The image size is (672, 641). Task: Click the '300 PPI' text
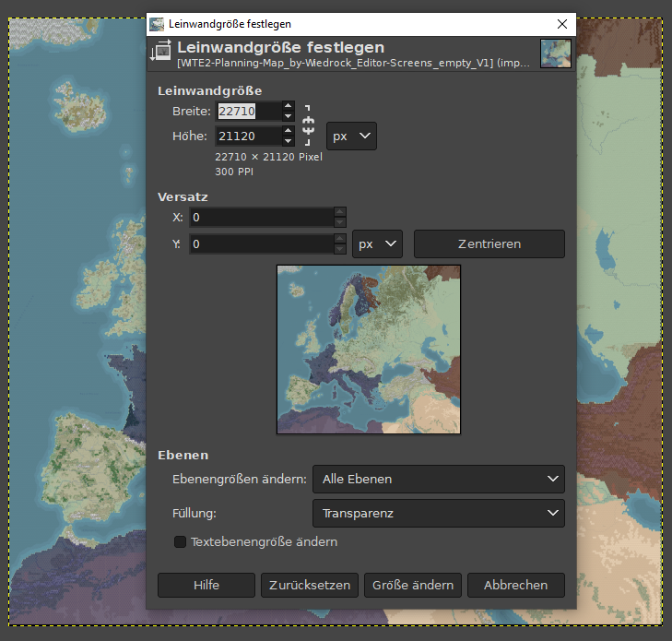click(234, 172)
